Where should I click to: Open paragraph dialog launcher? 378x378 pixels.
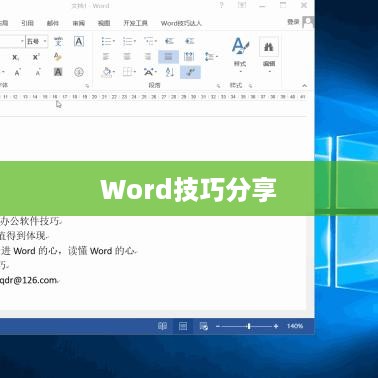(218, 86)
